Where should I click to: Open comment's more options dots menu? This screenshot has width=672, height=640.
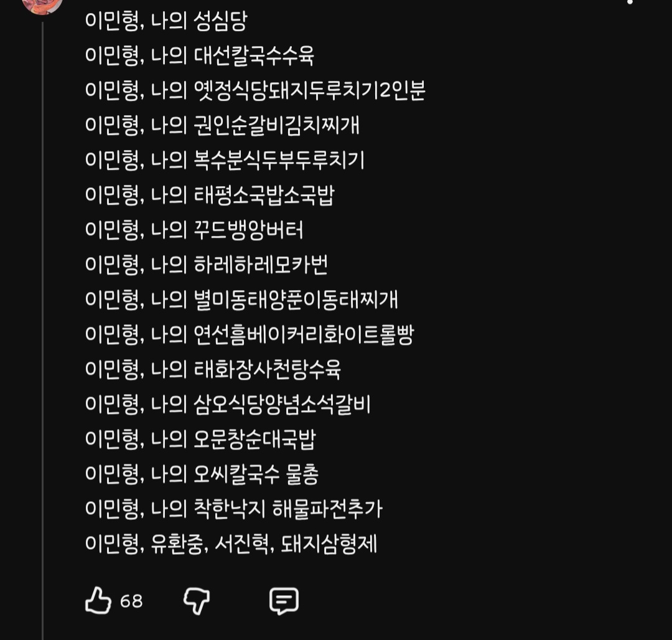point(630,2)
